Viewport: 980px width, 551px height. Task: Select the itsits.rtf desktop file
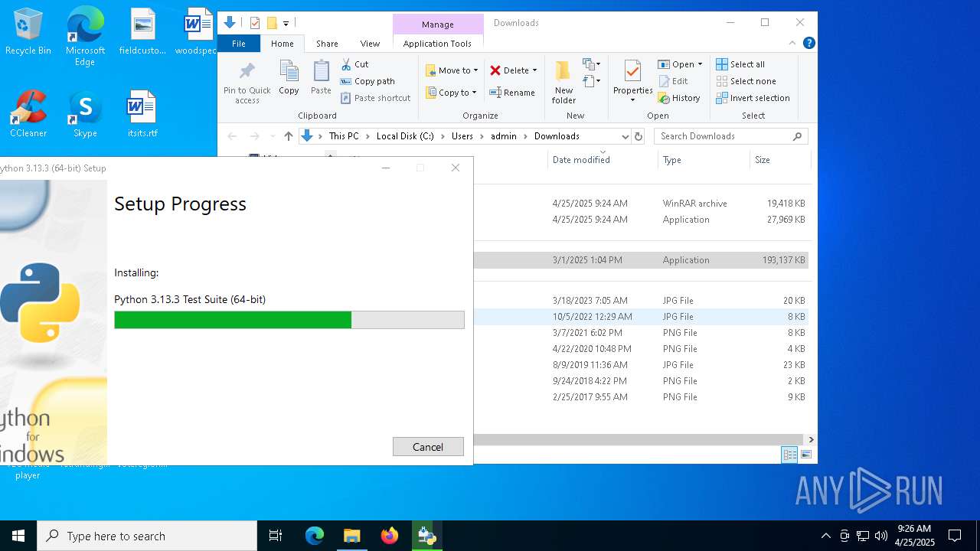pos(142,114)
